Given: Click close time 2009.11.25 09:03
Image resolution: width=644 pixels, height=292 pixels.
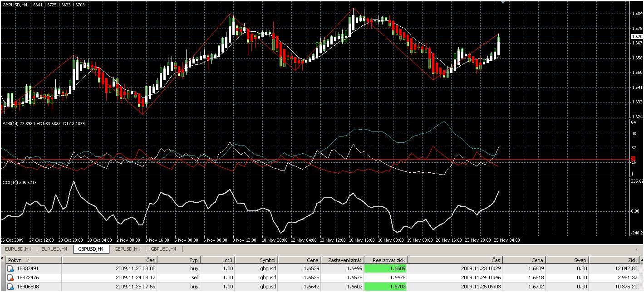Looking at the screenshot, I should (481, 287).
